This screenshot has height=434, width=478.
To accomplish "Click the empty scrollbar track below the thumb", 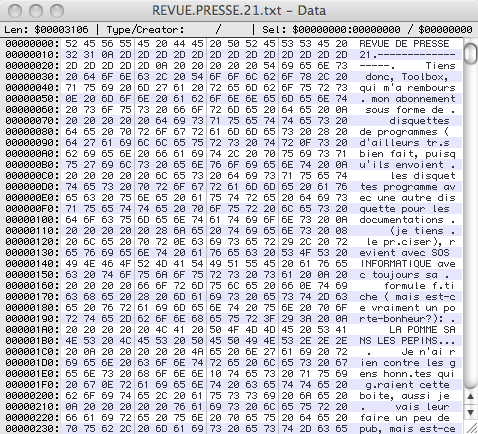I will (471, 227).
